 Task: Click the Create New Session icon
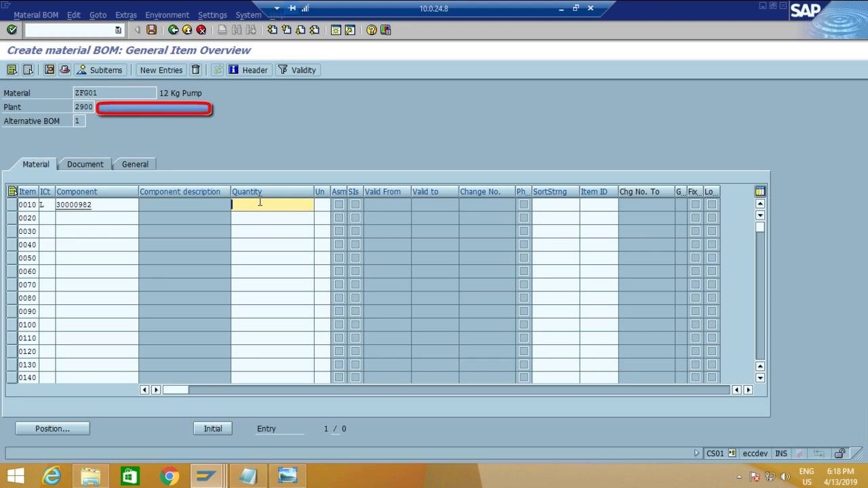tap(336, 30)
